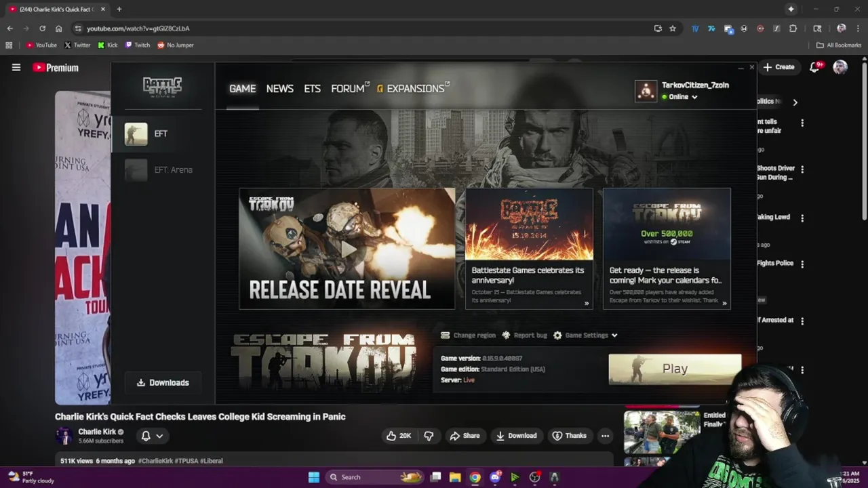Open the No Jumper bookmark
Screen dimensions: 868x488
(176, 45)
